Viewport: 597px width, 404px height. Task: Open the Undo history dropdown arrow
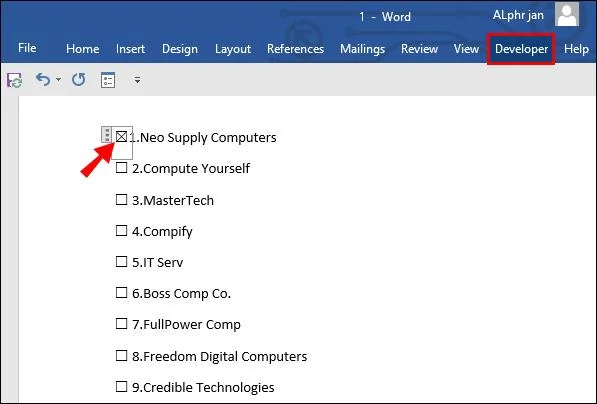point(58,80)
